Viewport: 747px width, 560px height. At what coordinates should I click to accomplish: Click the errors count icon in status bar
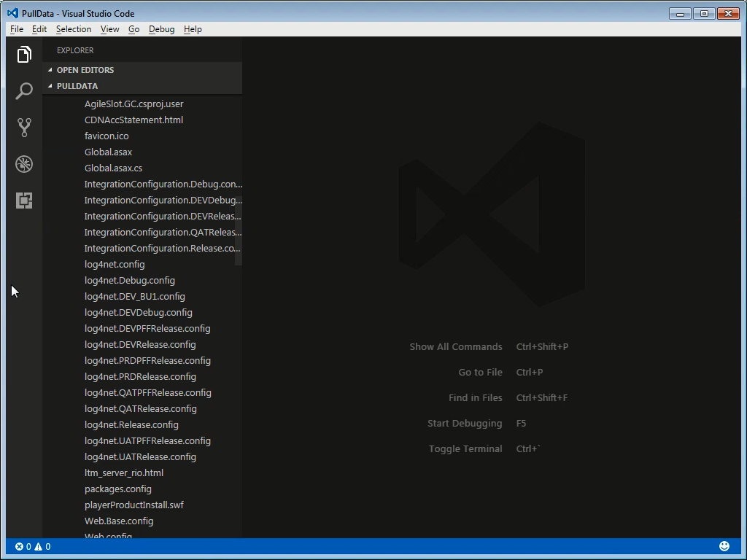click(x=19, y=547)
